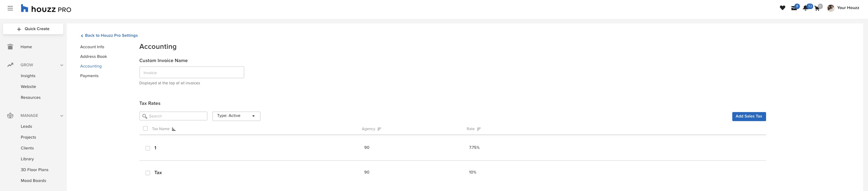Click the Add Sales Tax button
868x191 pixels.
(x=749, y=116)
